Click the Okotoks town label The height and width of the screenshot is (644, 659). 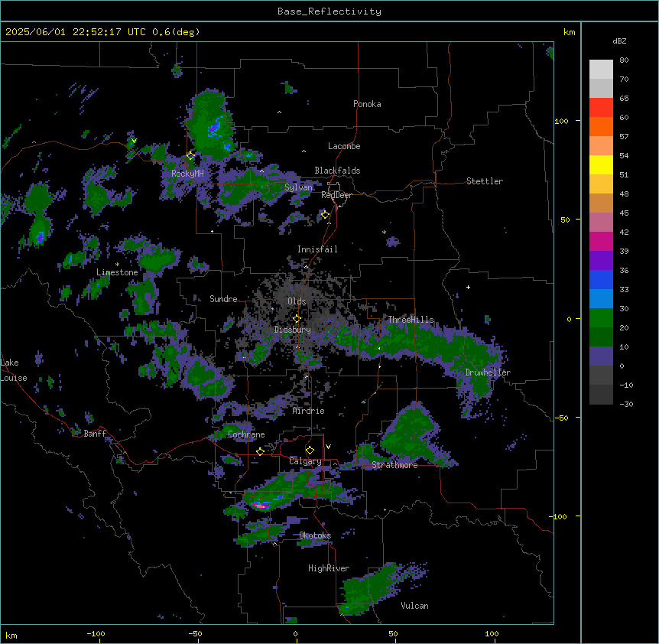point(315,535)
